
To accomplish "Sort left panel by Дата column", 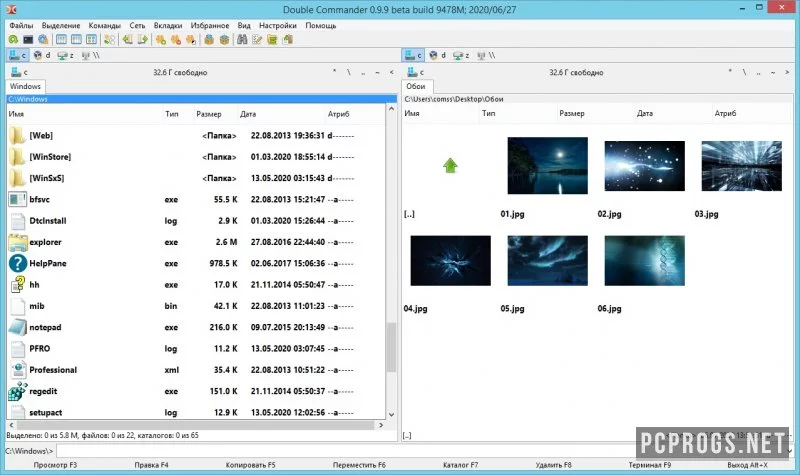I will (248, 114).
